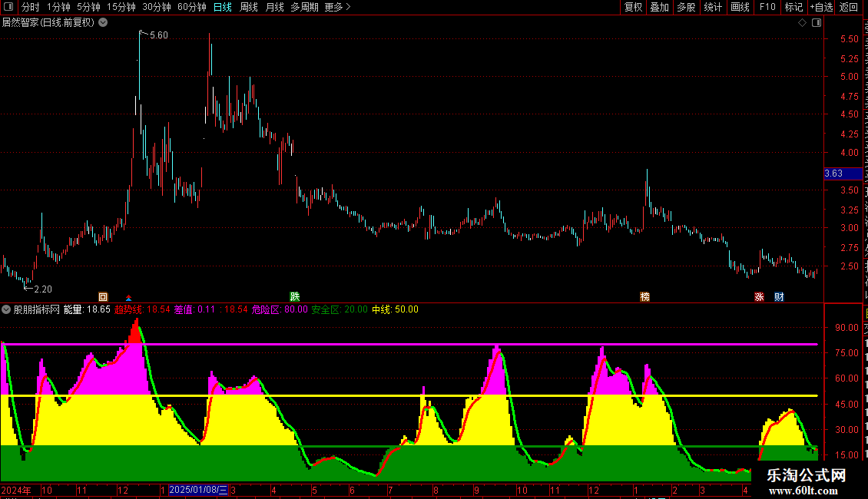This screenshot has height=499, width=868.
Task: Click the yellow midline at 50
Action: pyautogui.click(x=409, y=395)
